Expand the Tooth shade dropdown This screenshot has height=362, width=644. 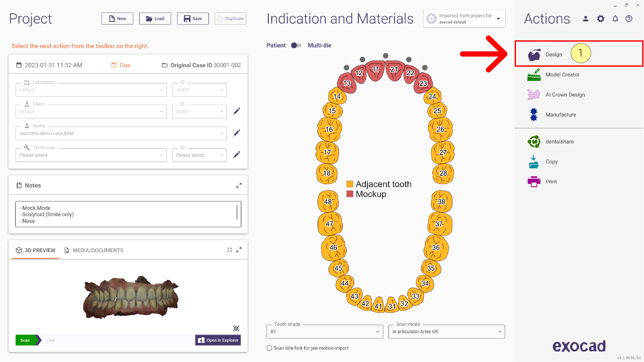pos(325,332)
